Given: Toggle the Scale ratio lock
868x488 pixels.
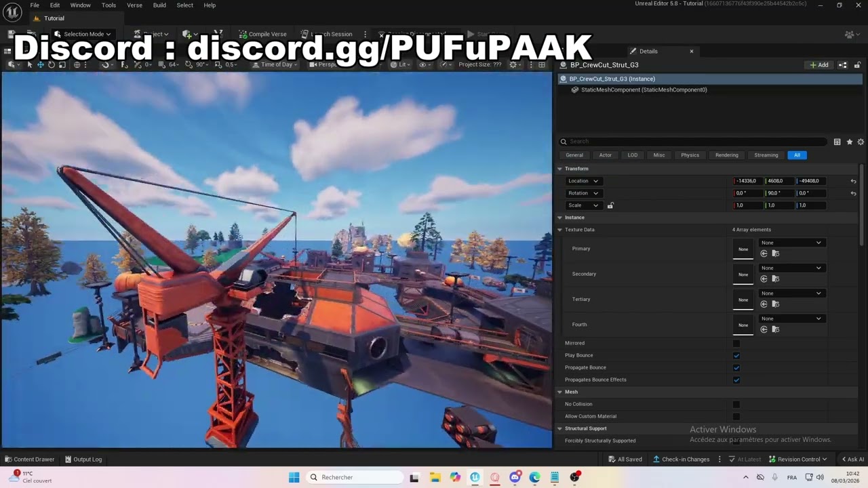Looking at the screenshot, I should tap(610, 205).
